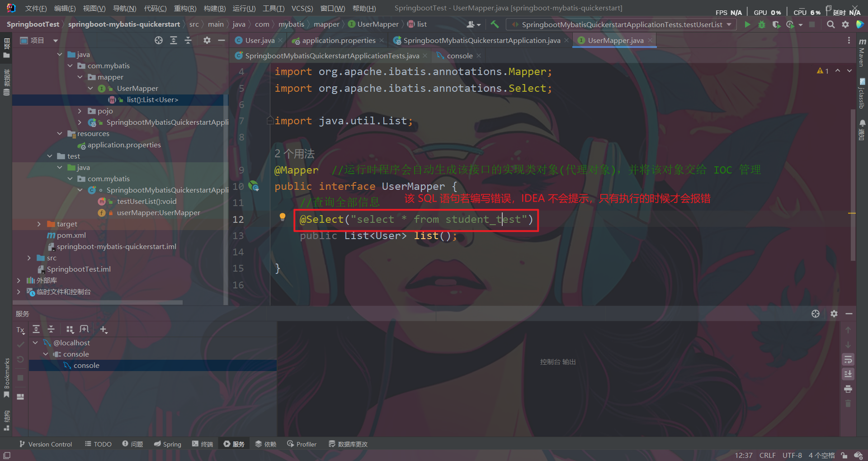Expand the target folder

tap(39, 224)
